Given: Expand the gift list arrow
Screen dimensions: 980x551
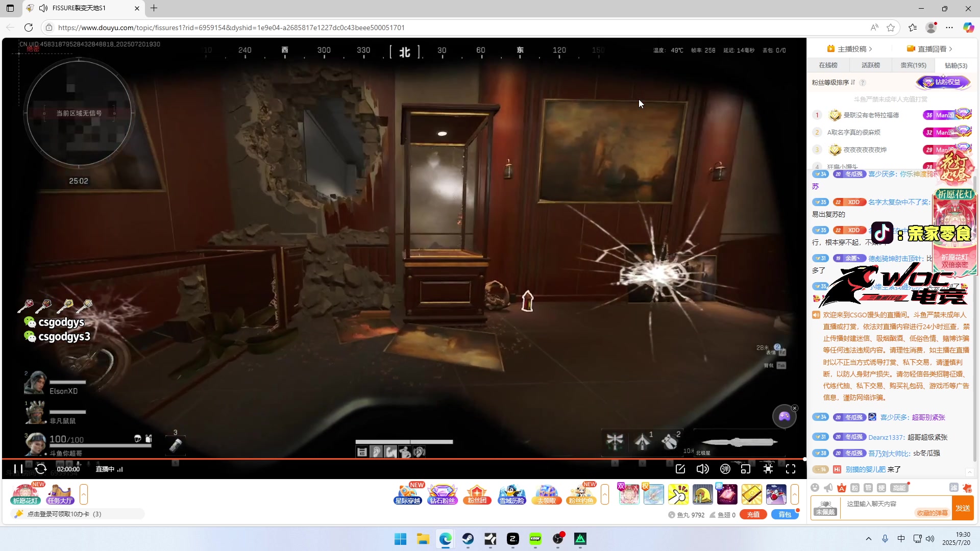Looking at the screenshot, I should click(795, 494).
